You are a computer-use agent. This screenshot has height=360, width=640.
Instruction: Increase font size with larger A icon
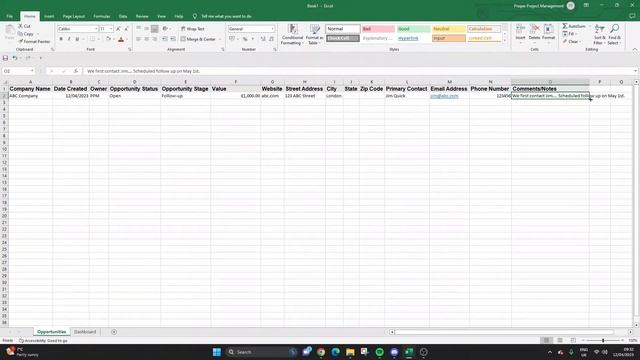[x=118, y=29]
